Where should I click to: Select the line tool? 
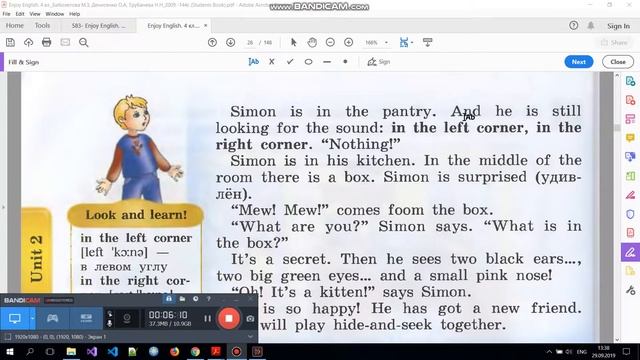327,62
